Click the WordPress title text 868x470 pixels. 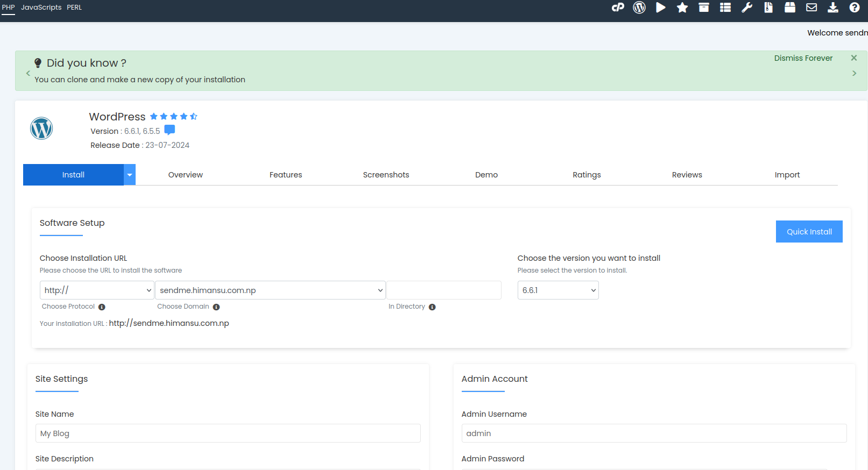point(117,117)
